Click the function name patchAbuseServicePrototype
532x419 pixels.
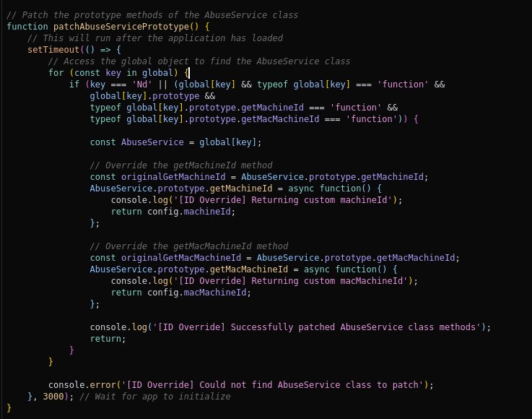pos(121,27)
